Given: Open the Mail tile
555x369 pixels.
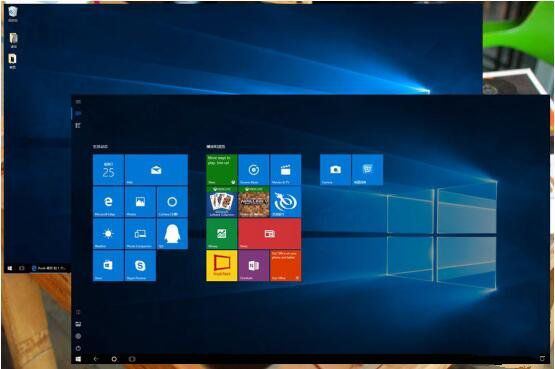Looking at the screenshot, I should tap(156, 169).
